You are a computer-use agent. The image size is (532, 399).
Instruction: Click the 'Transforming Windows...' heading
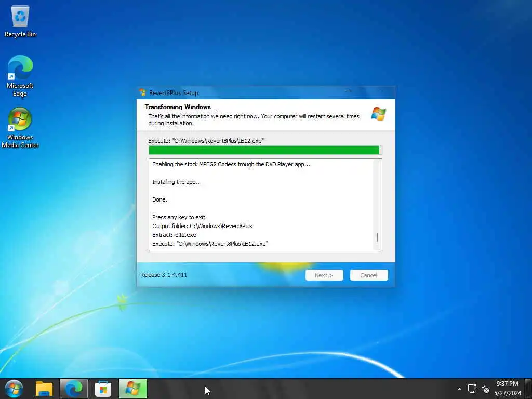click(181, 107)
